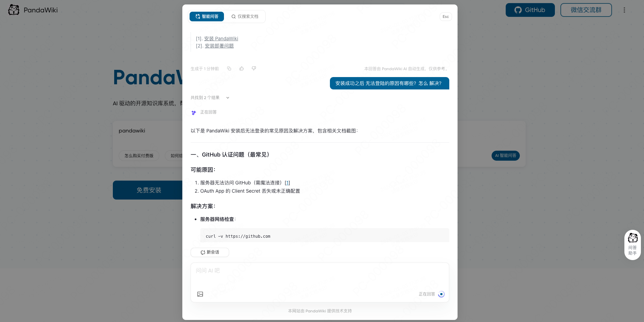Click the curl -v https://github.com code block
644x322 pixels.
click(x=324, y=236)
